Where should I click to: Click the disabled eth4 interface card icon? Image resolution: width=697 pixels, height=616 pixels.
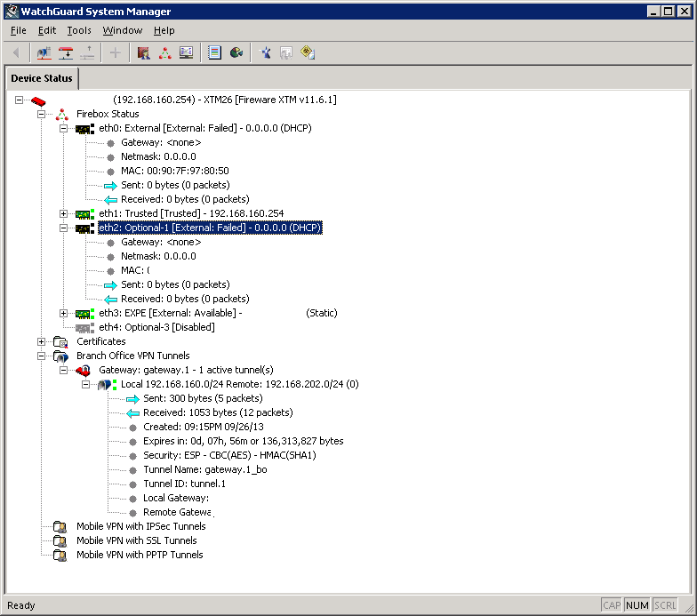click(x=84, y=328)
